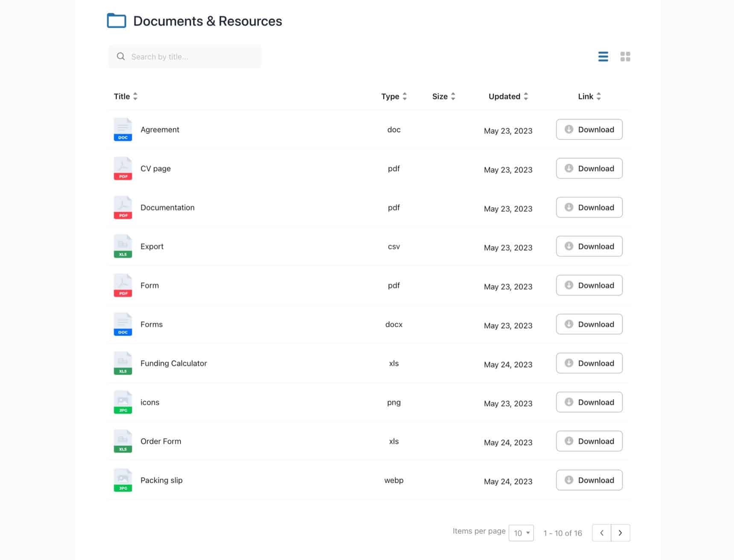Select the list view icon
Viewport: 734px width, 560px height.
603,56
